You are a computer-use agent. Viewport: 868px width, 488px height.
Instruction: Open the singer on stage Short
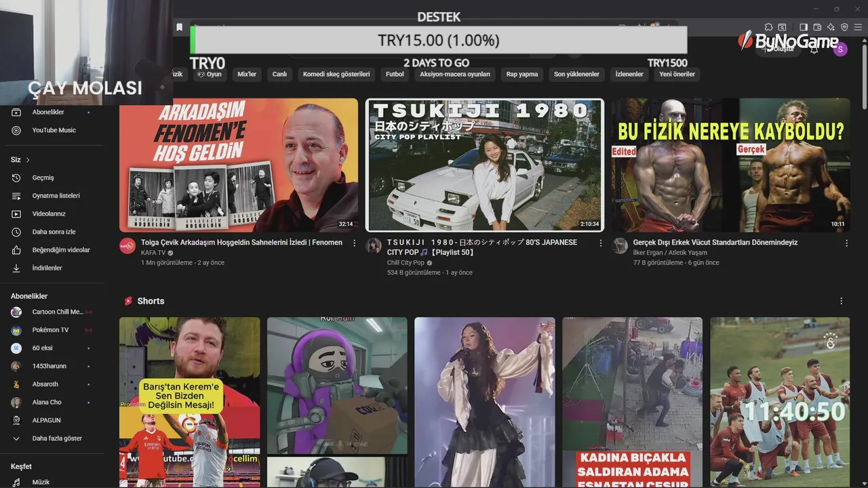pos(485,403)
